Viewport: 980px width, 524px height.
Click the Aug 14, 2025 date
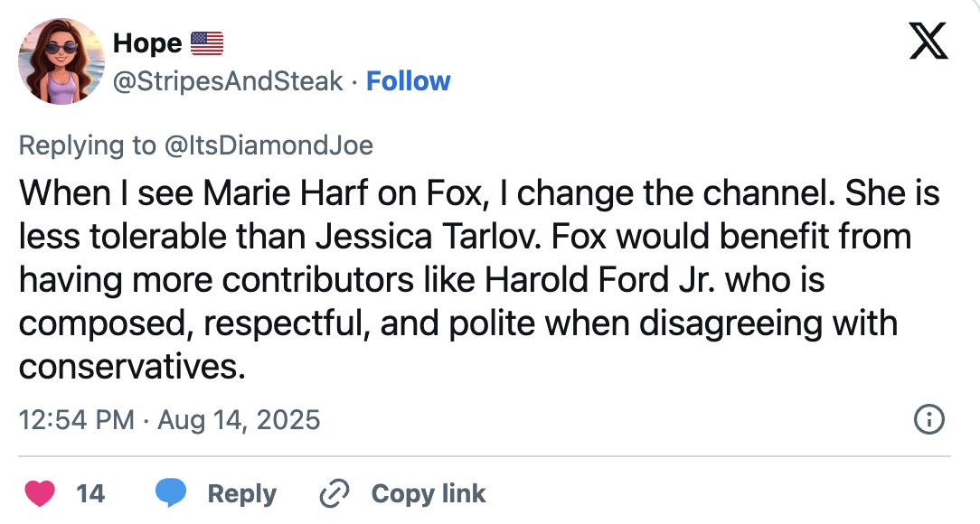[x=239, y=420]
